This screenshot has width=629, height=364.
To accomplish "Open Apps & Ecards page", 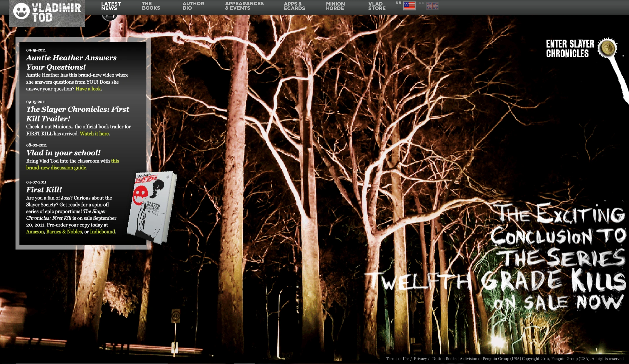I will [x=294, y=6].
